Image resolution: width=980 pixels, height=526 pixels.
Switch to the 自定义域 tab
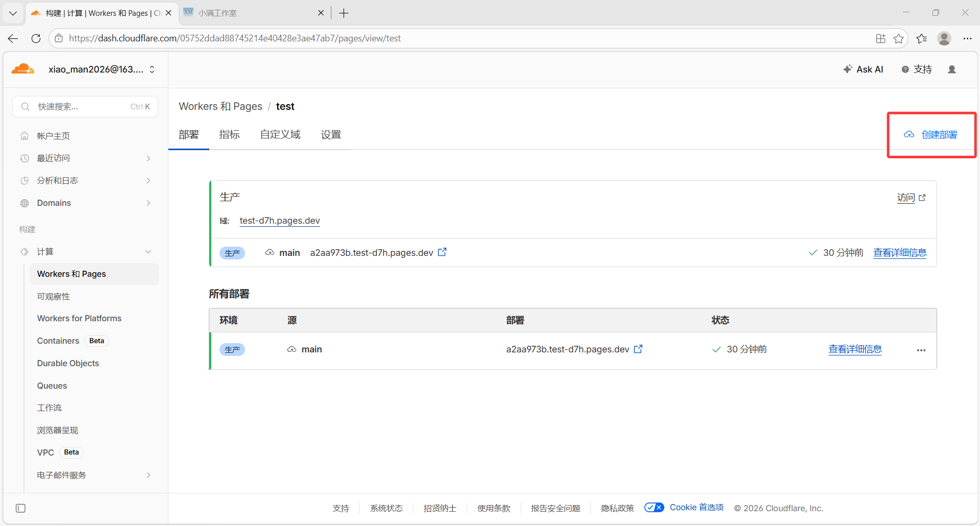pyautogui.click(x=280, y=135)
